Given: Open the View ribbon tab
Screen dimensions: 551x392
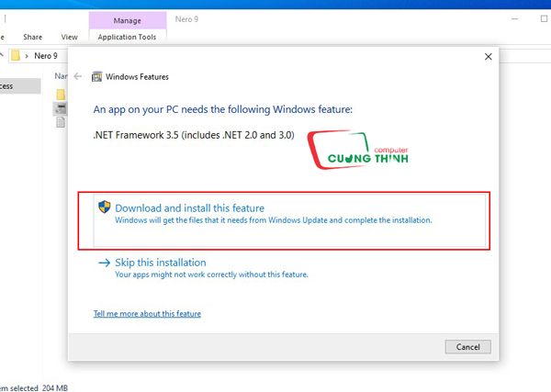Looking at the screenshot, I should coord(69,37).
